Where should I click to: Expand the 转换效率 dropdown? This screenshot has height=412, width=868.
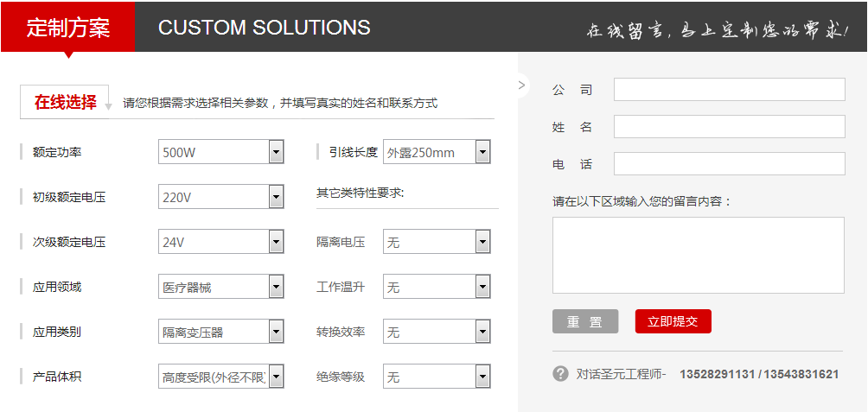pyautogui.click(x=437, y=332)
